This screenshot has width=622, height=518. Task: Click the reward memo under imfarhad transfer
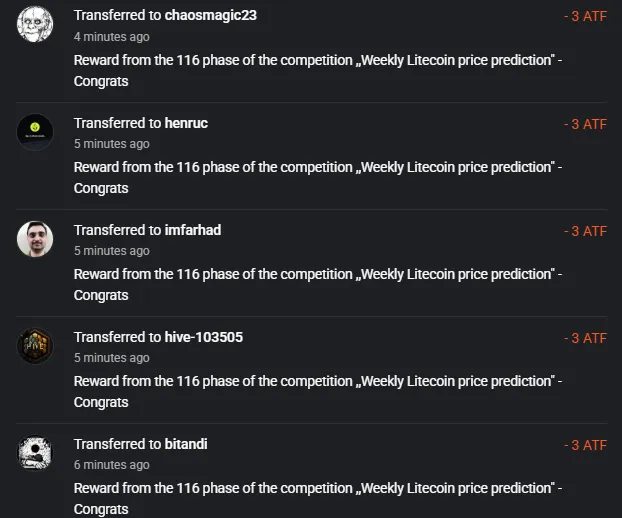(318, 285)
